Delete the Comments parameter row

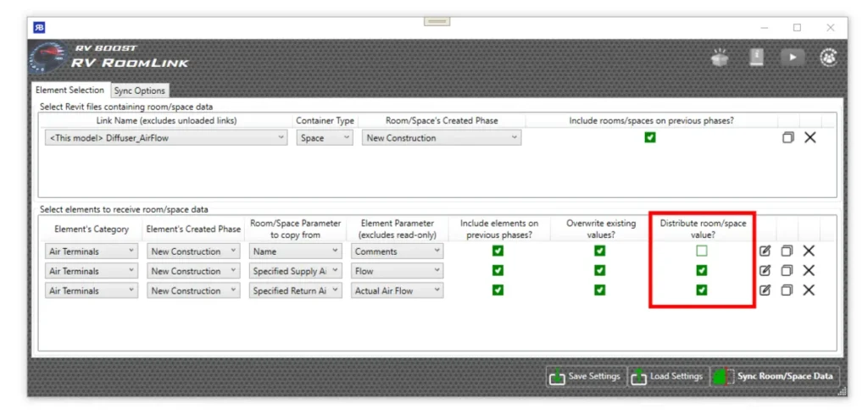coord(809,251)
